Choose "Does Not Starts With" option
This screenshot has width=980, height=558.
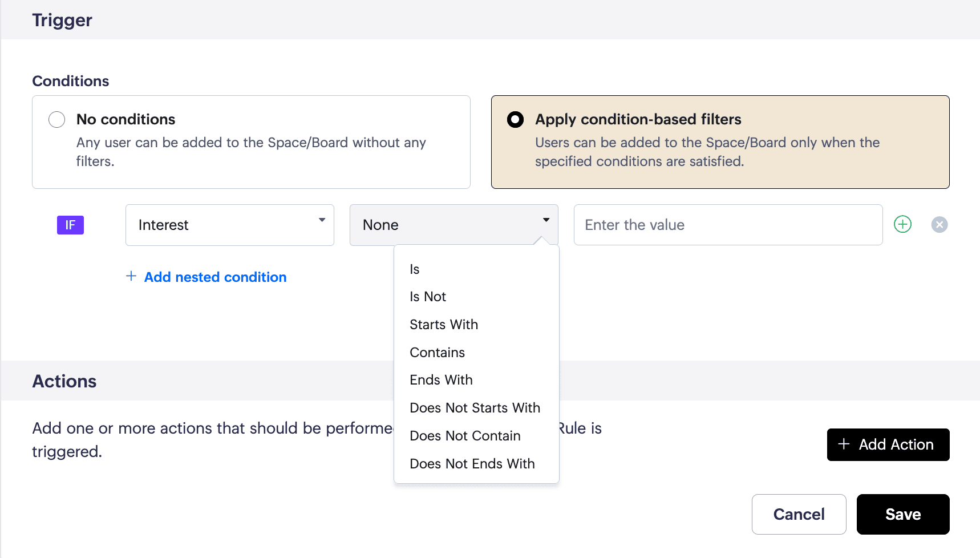point(475,408)
